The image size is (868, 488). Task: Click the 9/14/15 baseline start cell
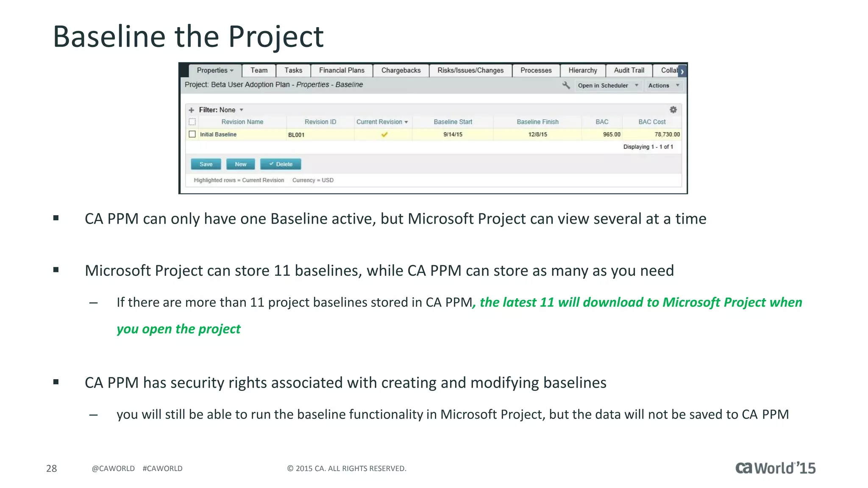coord(453,135)
